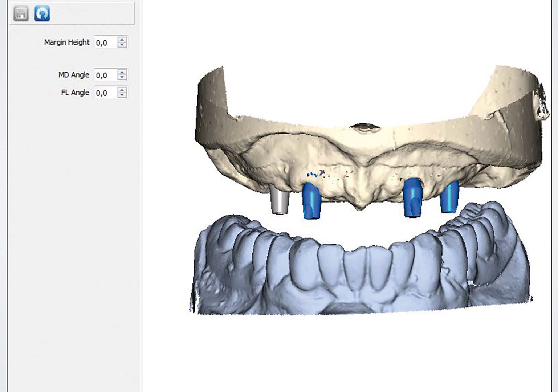Viewport: 558px width, 392px height.
Task: Raise MD Angle using the up arrow
Action: tap(122, 72)
